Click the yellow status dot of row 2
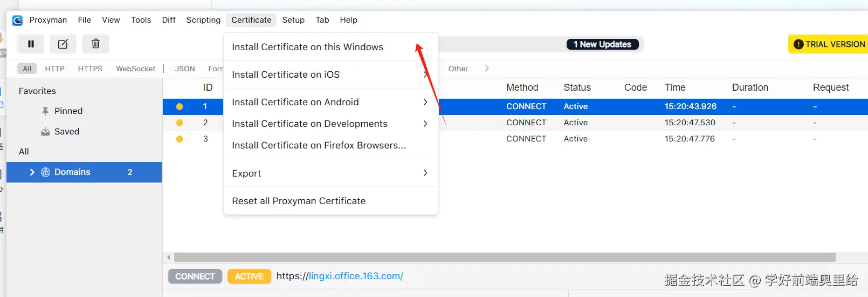This screenshot has width=868, height=297. [180, 123]
